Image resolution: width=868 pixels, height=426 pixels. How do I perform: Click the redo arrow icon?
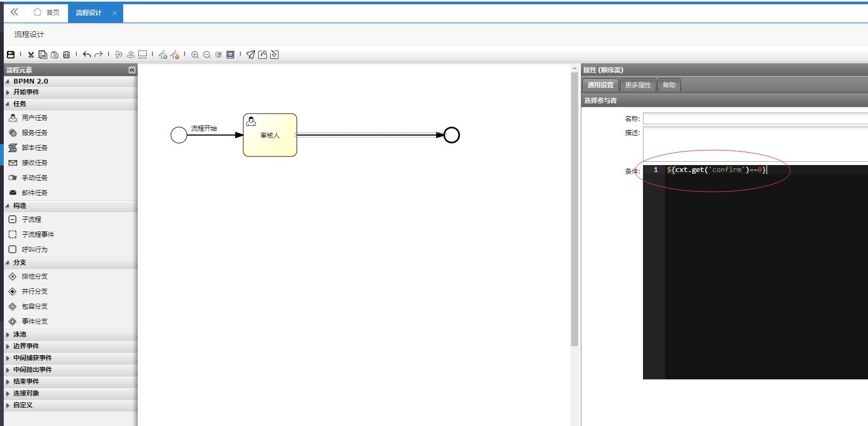[x=99, y=55]
